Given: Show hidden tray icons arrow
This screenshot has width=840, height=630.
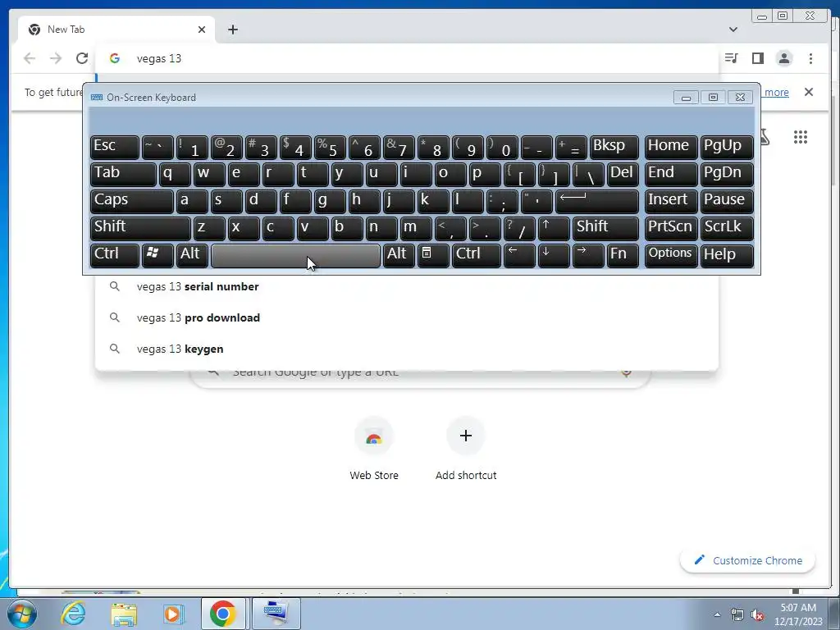Looking at the screenshot, I should [717, 614].
